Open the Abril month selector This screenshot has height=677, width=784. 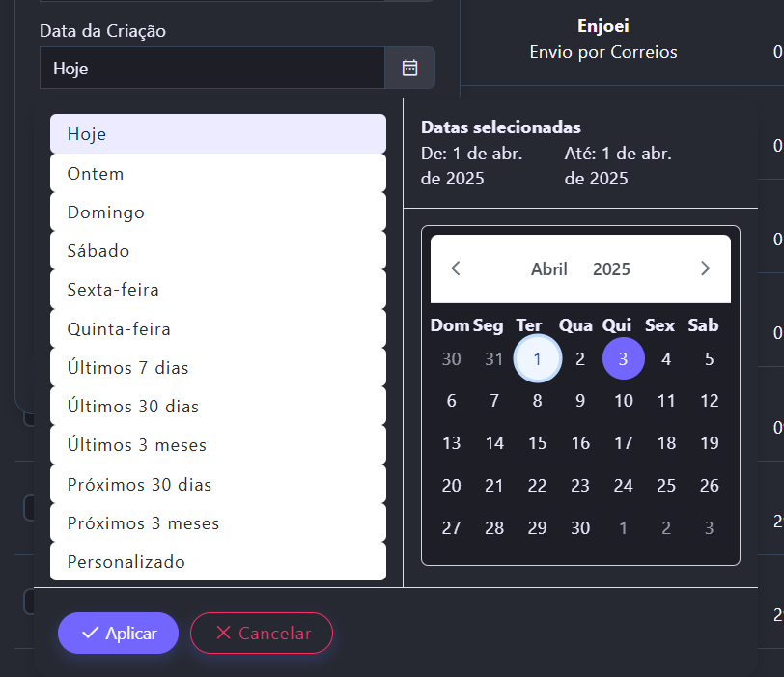point(549,269)
